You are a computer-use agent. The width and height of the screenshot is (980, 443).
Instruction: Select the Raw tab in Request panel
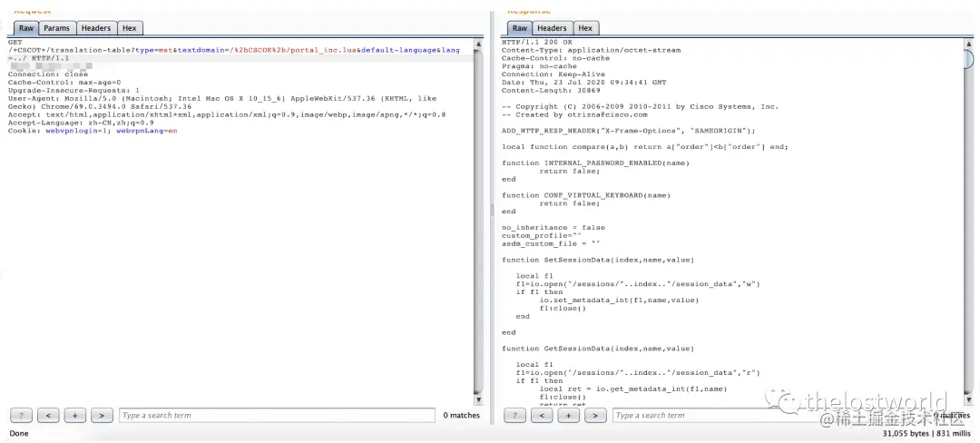point(26,28)
